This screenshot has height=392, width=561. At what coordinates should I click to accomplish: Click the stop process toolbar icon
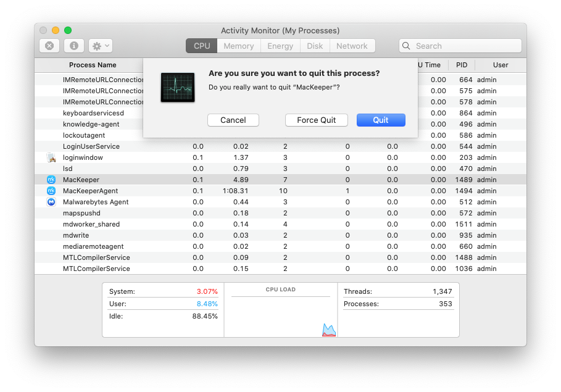point(49,46)
